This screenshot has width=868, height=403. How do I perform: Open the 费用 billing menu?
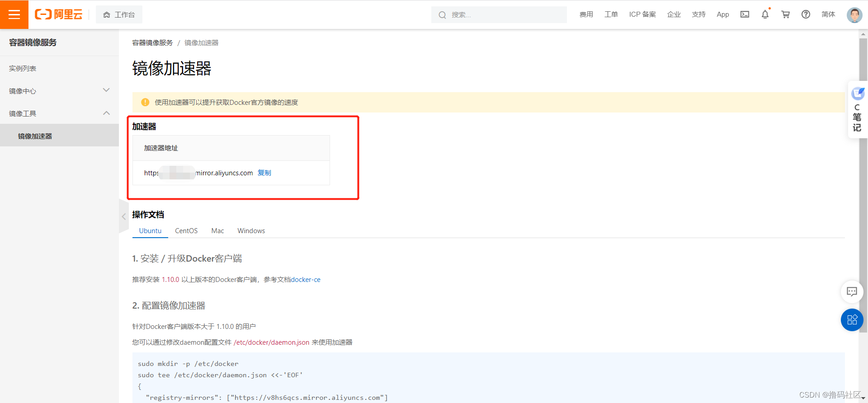586,14
